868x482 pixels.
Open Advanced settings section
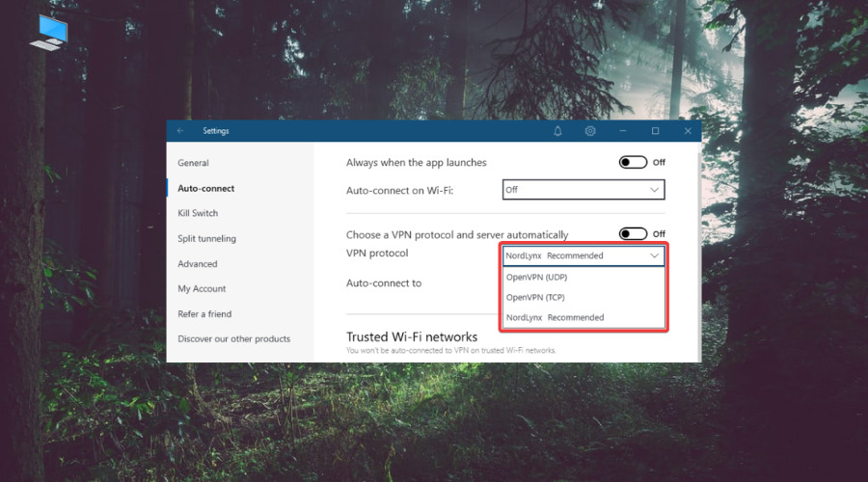pos(197,264)
